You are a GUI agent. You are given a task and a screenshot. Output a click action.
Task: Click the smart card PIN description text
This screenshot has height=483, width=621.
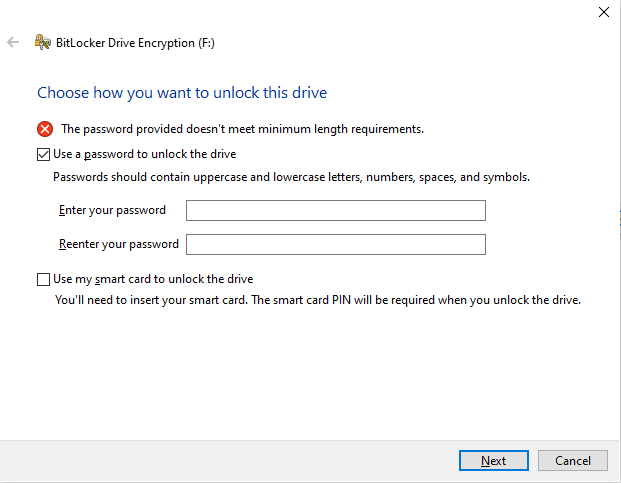point(318,300)
